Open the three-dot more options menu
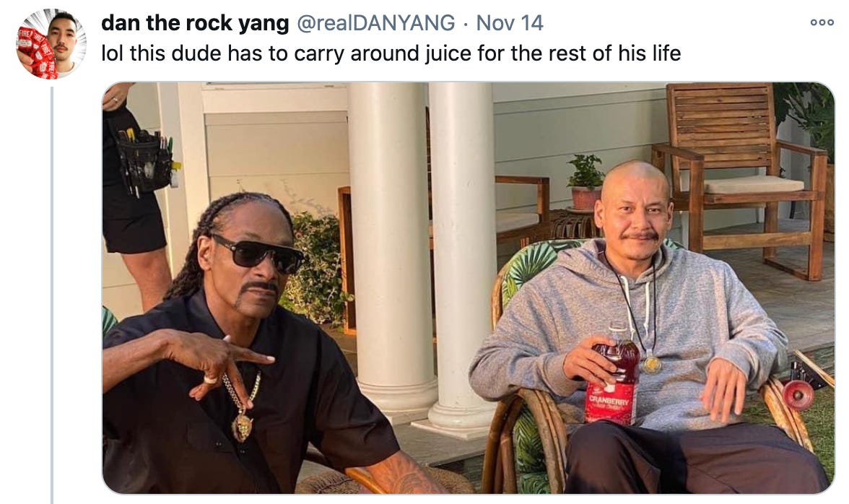Viewport: 849px width, 504px height. pos(822,22)
